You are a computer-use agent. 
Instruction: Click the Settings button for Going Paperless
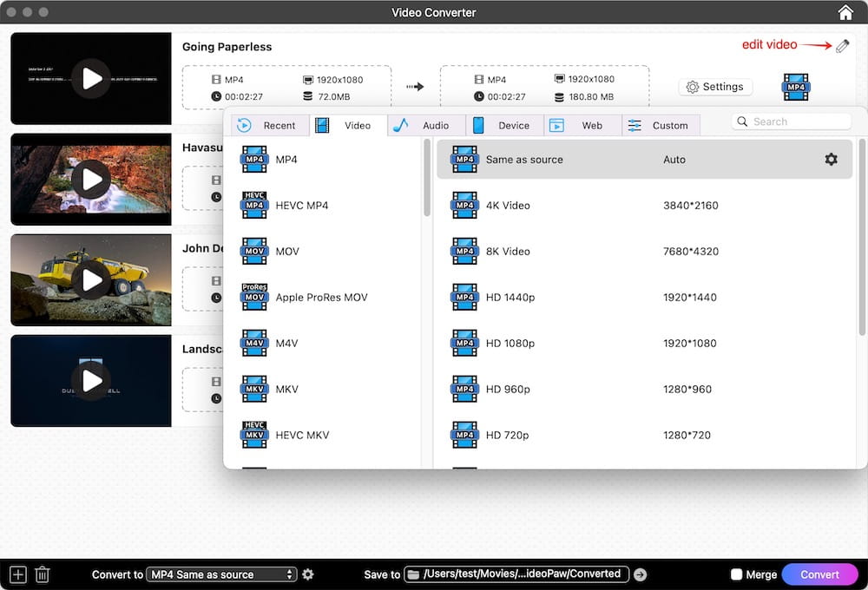(715, 87)
